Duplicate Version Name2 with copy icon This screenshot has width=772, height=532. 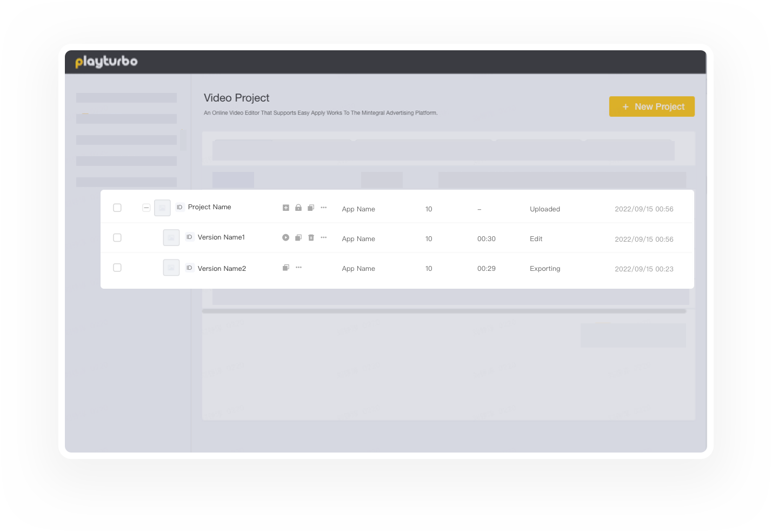[x=286, y=268]
